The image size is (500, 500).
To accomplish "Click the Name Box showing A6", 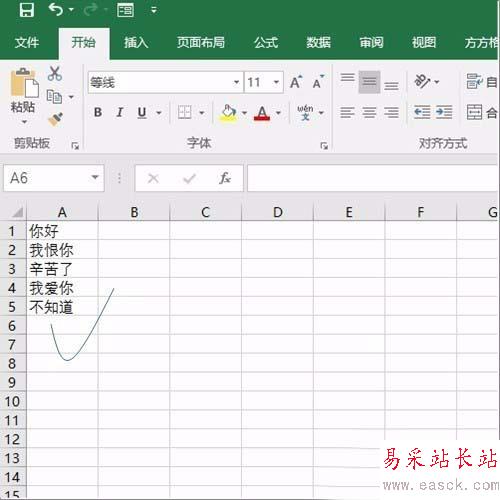I will [x=47, y=178].
